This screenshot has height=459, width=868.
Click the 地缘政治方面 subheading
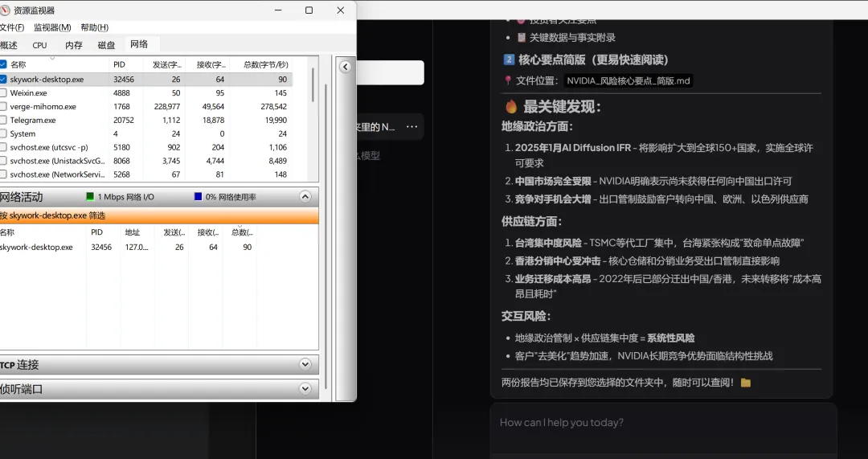click(537, 126)
